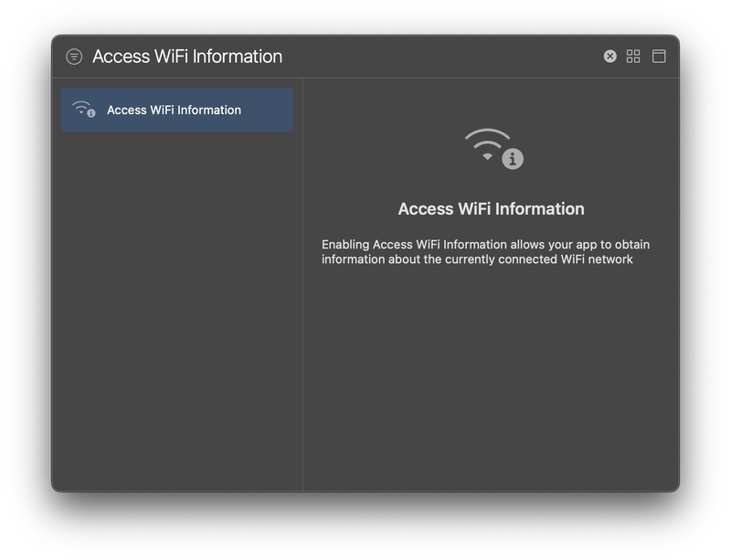The height and width of the screenshot is (560, 731).
Task: Select the Access WiFi Information capability row
Action: tap(174, 110)
